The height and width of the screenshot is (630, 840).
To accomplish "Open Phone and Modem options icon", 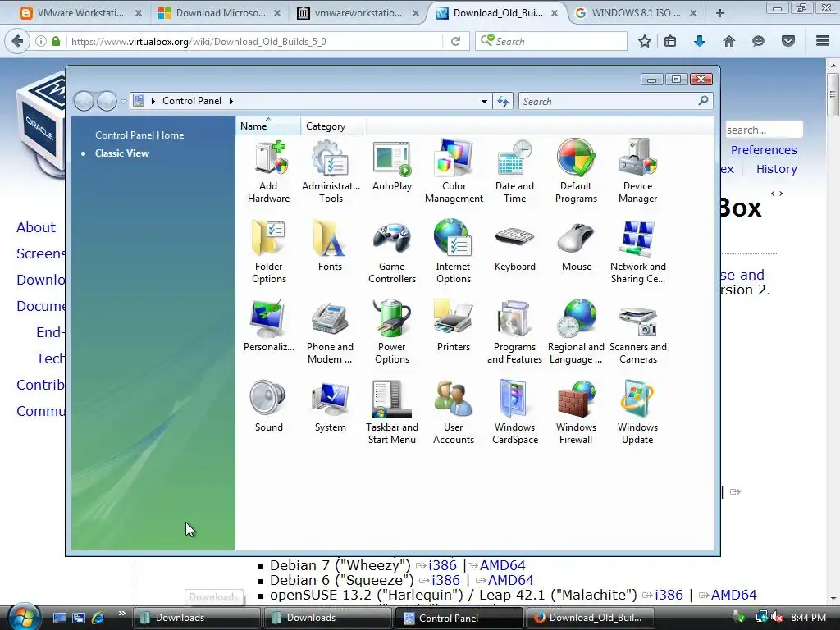I will [x=330, y=332].
